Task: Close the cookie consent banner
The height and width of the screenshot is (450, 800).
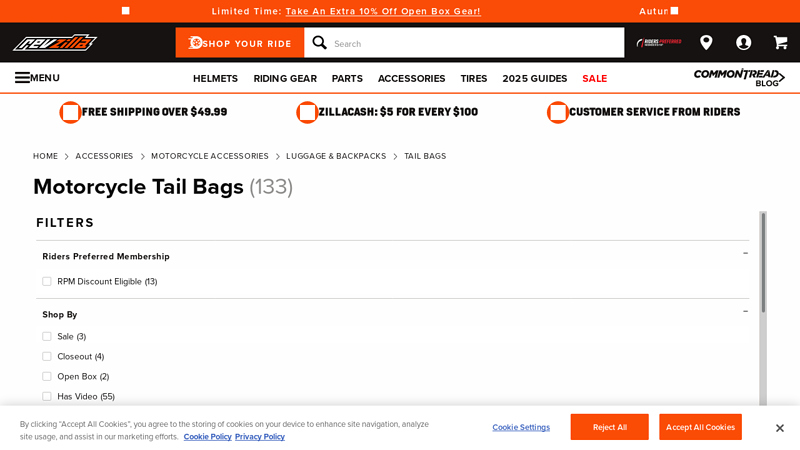Action: (x=780, y=428)
